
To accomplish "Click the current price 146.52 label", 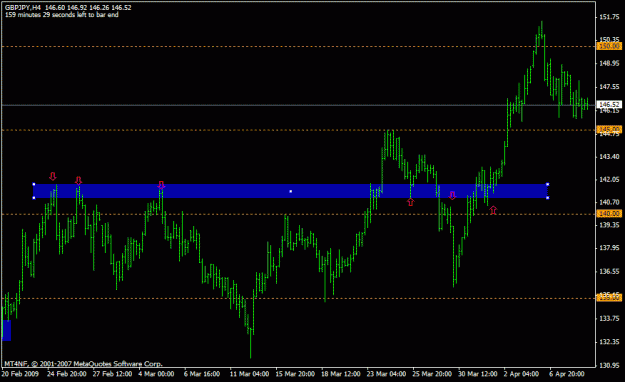I will tap(609, 105).
